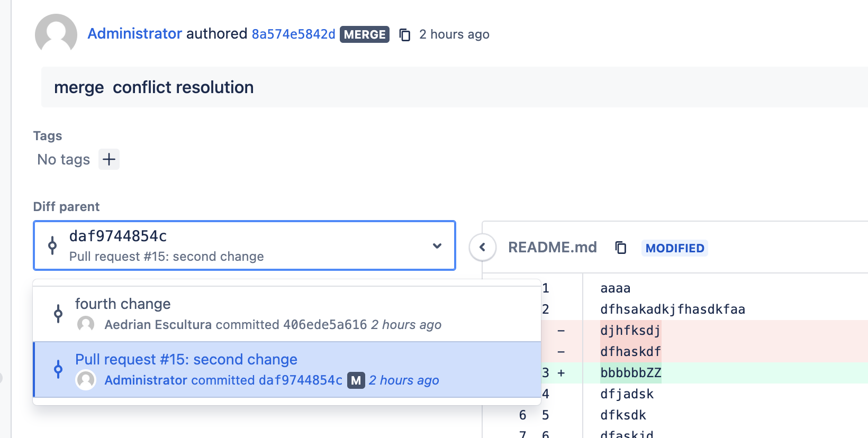Open the Diff parent dropdown daf9744854c
The height and width of the screenshot is (438, 868).
tap(245, 245)
